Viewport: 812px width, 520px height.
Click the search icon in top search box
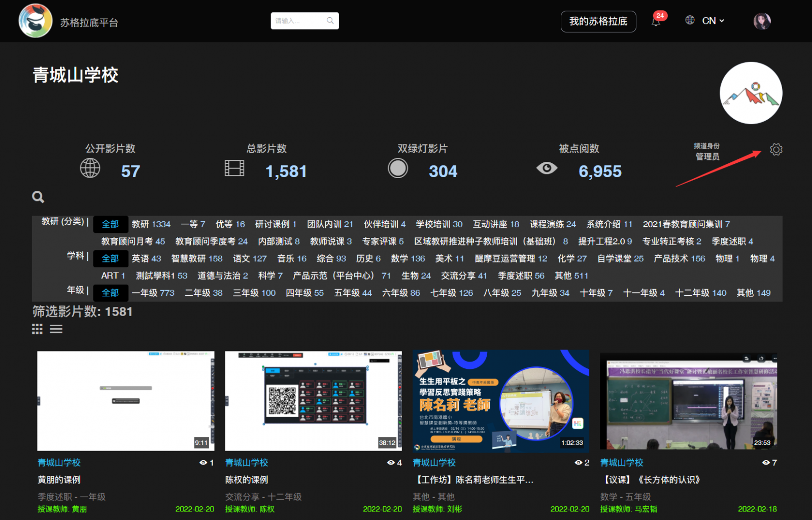330,21
